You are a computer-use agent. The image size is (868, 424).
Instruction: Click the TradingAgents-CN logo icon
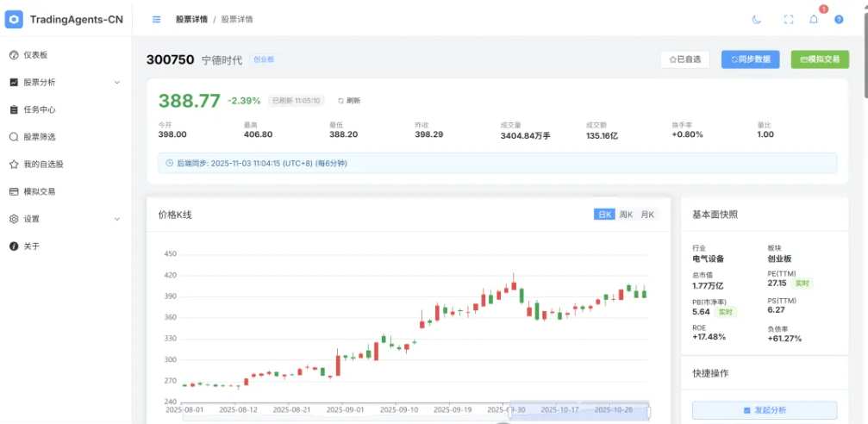[14, 19]
